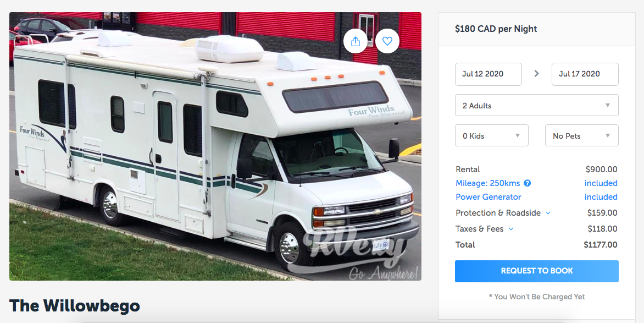Click the Jul 12 2020 start date field
This screenshot has width=644, height=323.
[488, 74]
